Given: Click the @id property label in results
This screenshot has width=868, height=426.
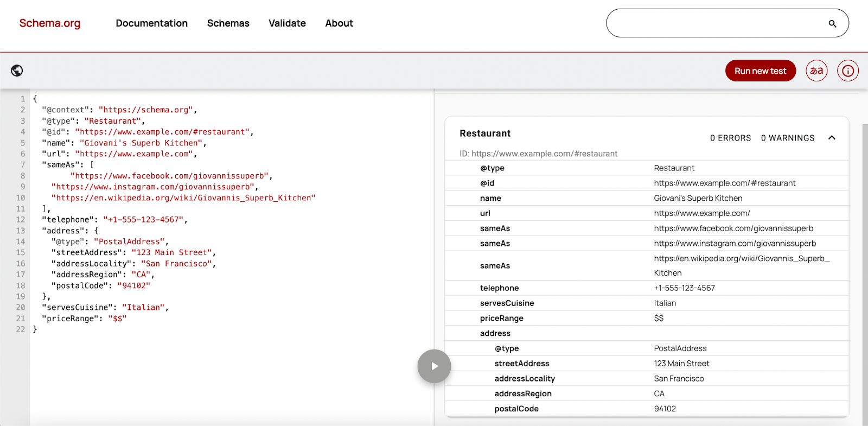Looking at the screenshot, I should [x=487, y=183].
